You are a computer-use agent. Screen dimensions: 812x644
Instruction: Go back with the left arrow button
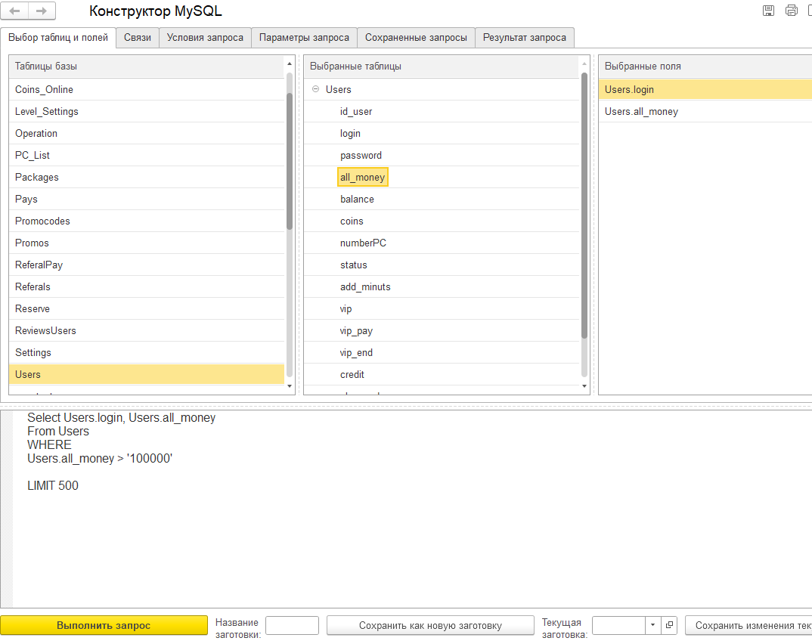click(x=15, y=11)
